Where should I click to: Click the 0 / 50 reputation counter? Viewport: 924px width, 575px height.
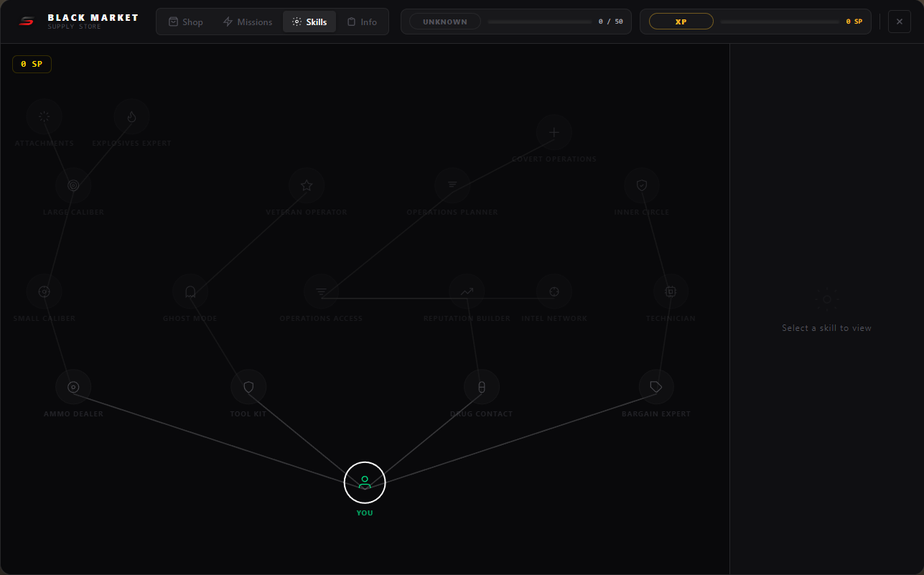[x=611, y=22]
